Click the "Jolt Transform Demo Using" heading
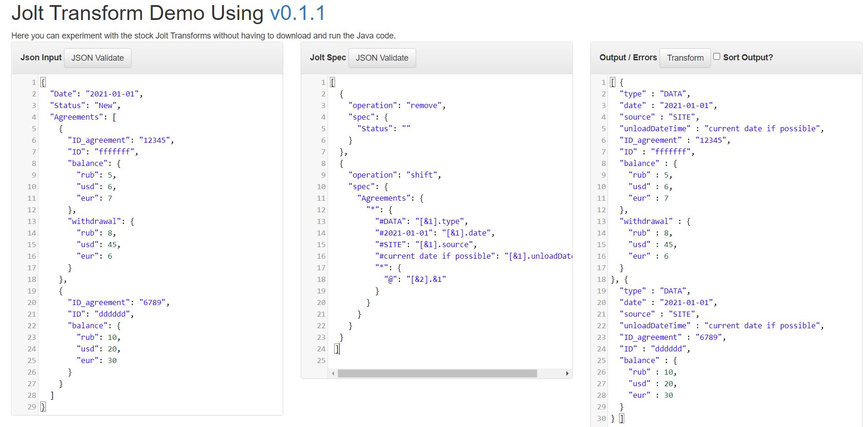Image resolution: width=868 pixels, height=427 pixels. point(137,13)
